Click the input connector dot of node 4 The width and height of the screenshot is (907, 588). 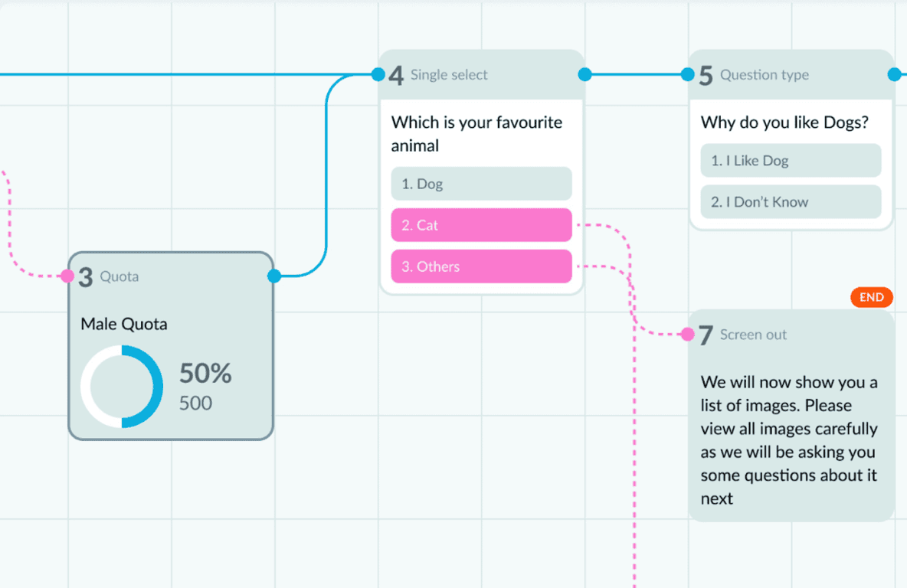point(378,74)
